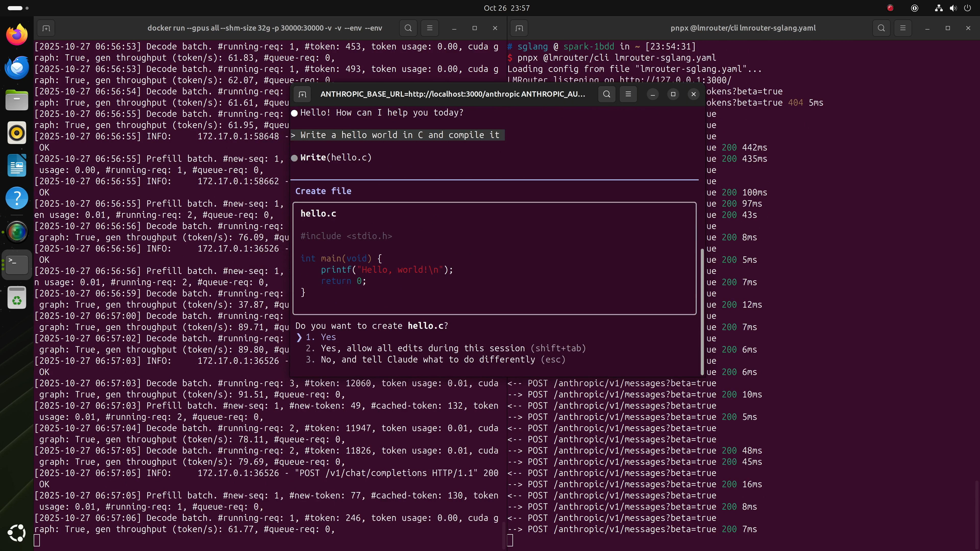The width and height of the screenshot is (980, 551).
Task: Open hamburger menu in docker terminal
Action: [x=430, y=28]
